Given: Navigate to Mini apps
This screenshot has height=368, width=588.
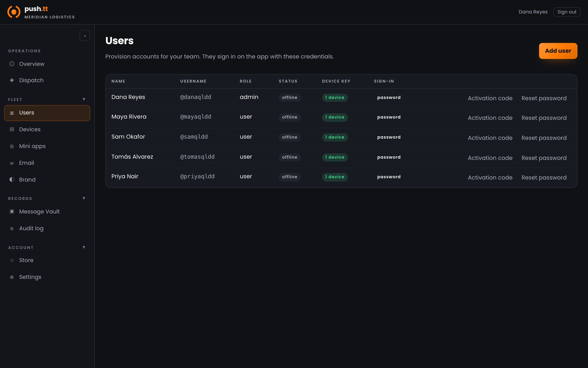Looking at the screenshot, I should [47, 146].
